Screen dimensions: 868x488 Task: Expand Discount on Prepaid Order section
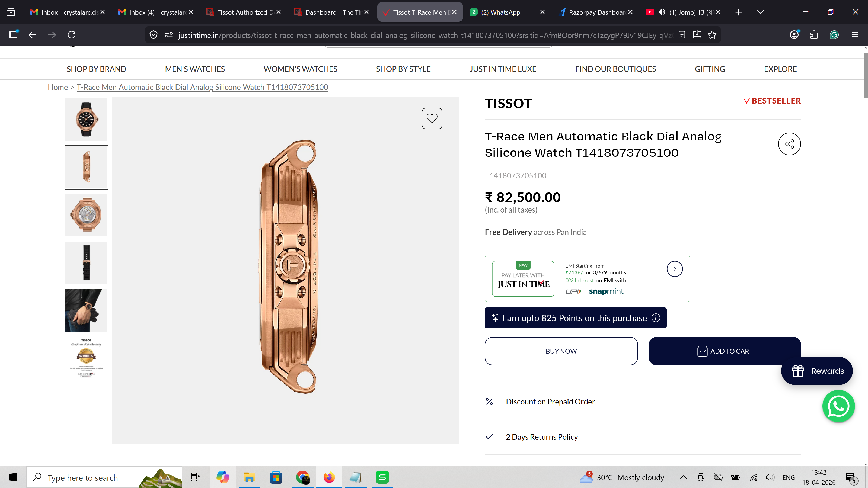pos(550,402)
